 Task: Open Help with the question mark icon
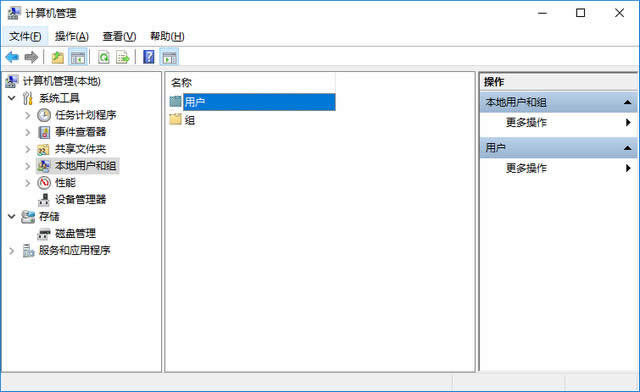(149, 57)
